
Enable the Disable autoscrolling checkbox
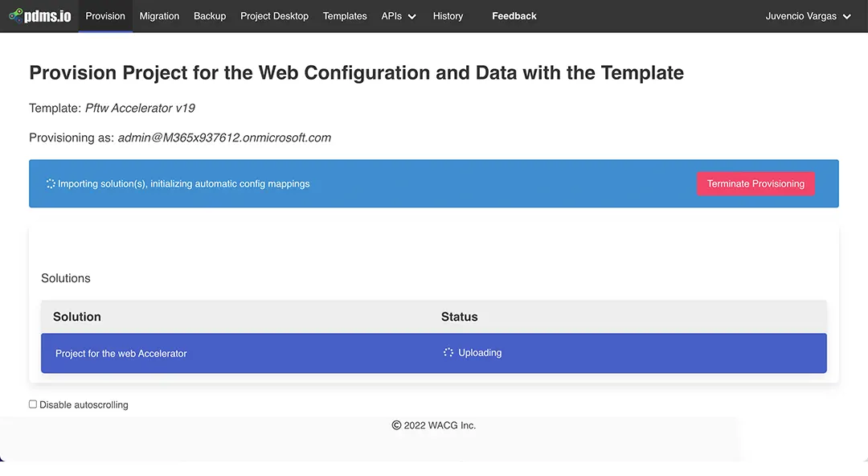coord(33,404)
